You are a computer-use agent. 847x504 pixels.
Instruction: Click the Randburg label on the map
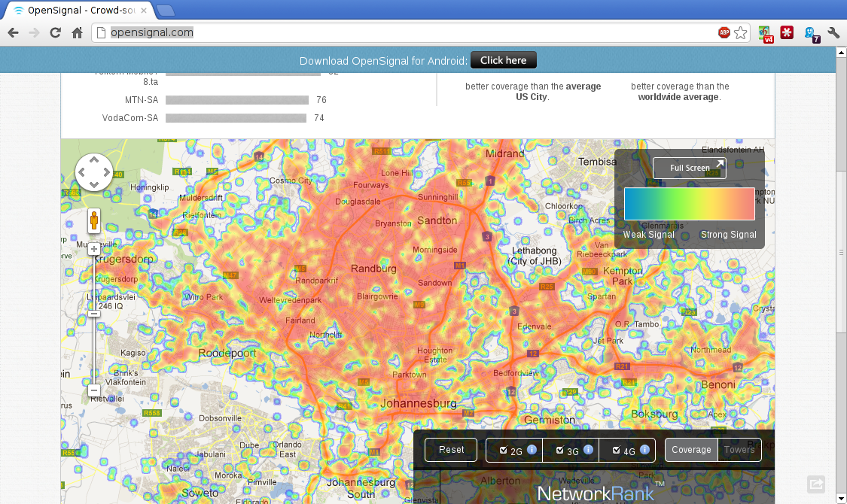point(373,269)
